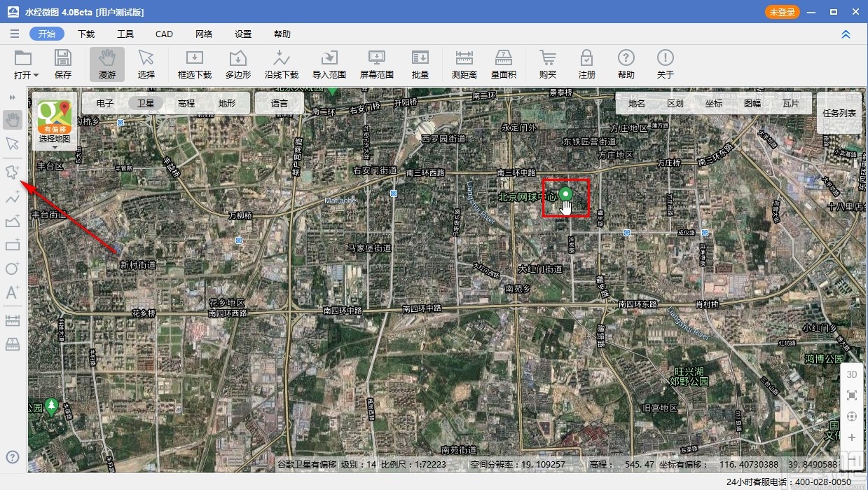
Task: Click the scale 1:72223 status text
Action: [413, 465]
